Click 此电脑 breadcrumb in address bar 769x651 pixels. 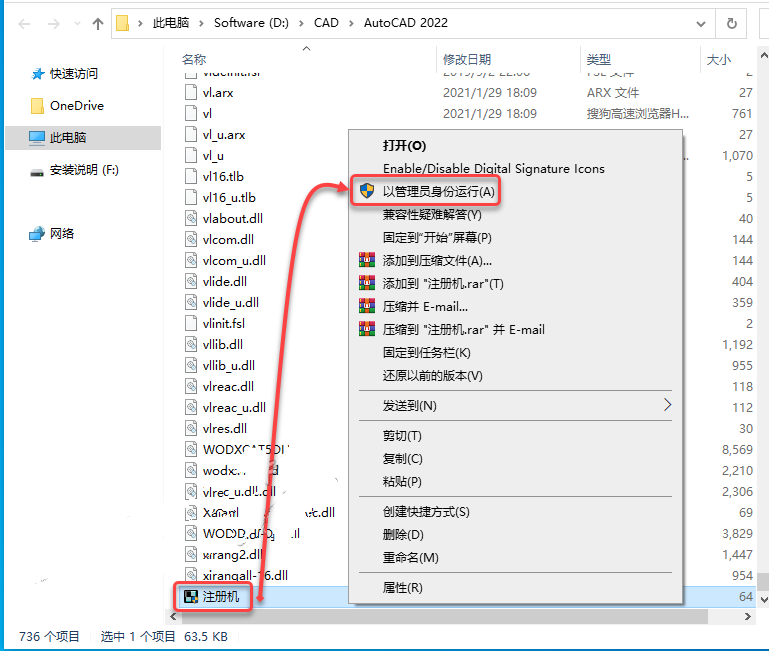(171, 23)
